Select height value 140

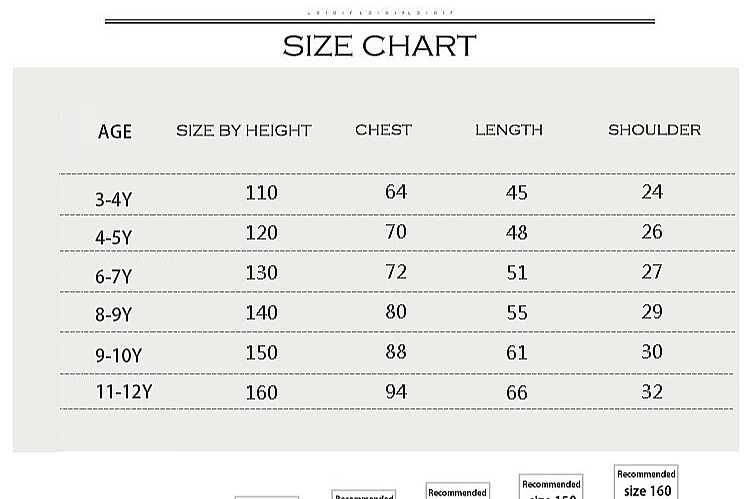261,313
